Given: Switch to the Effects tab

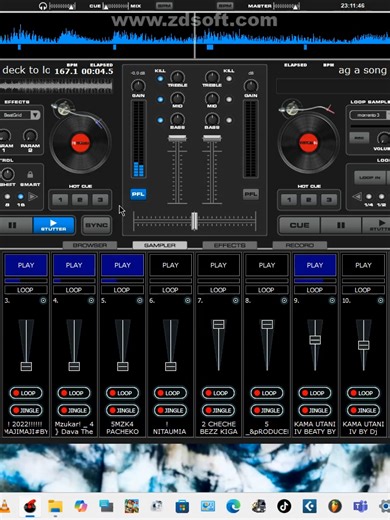Looking at the screenshot, I should pyautogui.click(x=230, y=245).
